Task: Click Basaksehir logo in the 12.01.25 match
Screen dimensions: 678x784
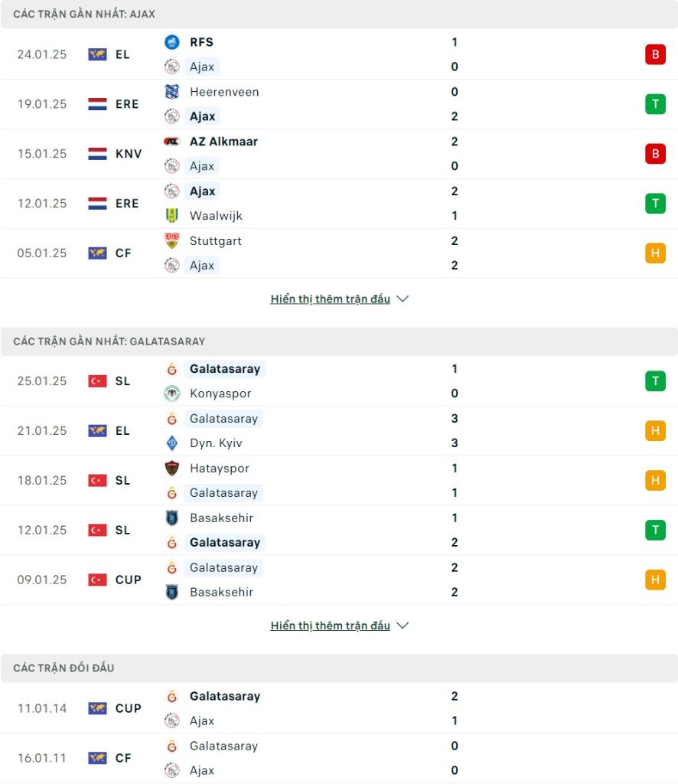Action: (172, 518)
